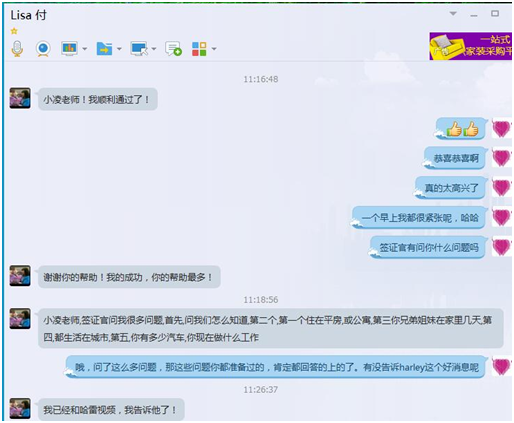The height and width of the screenshot is (423, 514).
Task: Click the timestamp 11:18:56
Action: (261, 300)
